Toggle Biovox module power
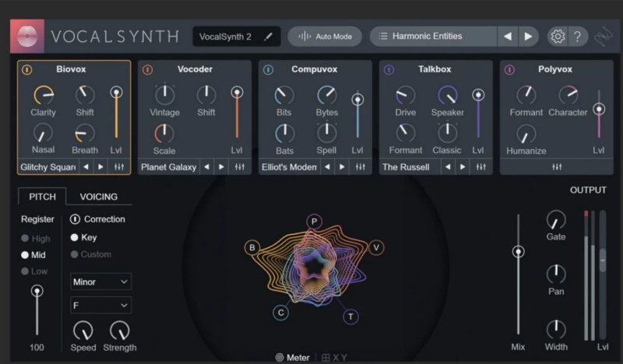Screen dimensions: 623x364 [27, 70]
